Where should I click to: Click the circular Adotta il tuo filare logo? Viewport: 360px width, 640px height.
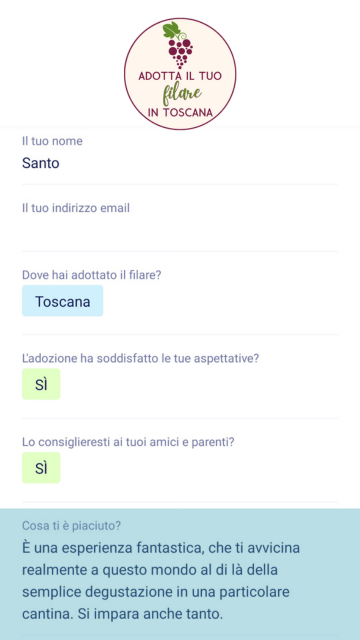click(180, 74)
